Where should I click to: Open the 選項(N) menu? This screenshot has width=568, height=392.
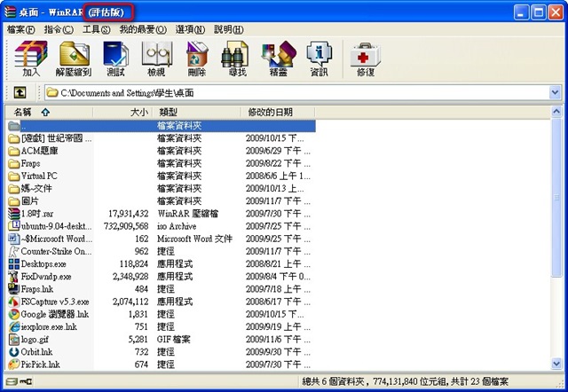pyautogui.click(x=190, y=29)
